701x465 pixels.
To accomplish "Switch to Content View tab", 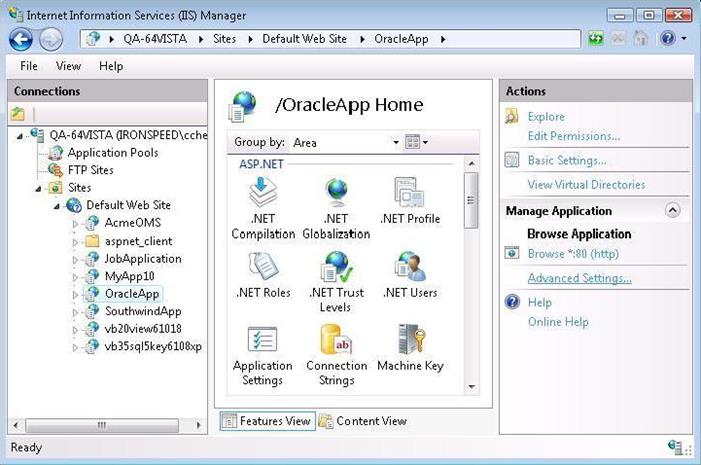I will 363,421.
